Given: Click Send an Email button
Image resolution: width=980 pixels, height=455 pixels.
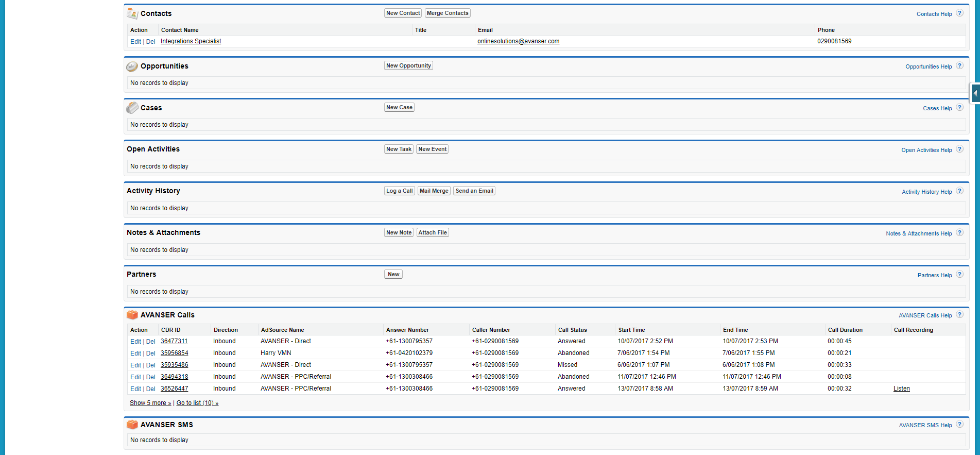Looking at the screenshot, I should tap(474, 191).
